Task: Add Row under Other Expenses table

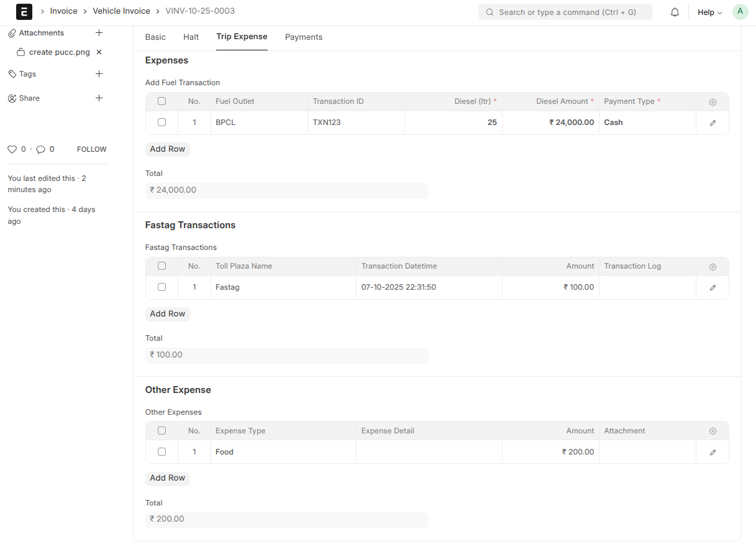Action: 167,478
